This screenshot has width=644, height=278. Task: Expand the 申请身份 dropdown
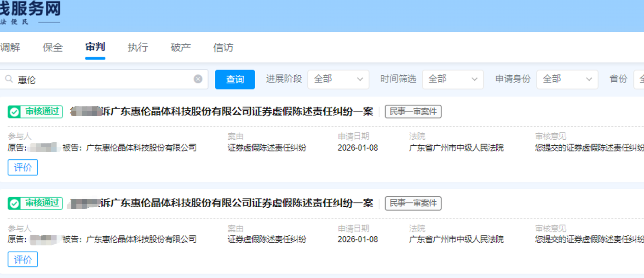click(567, 79)
